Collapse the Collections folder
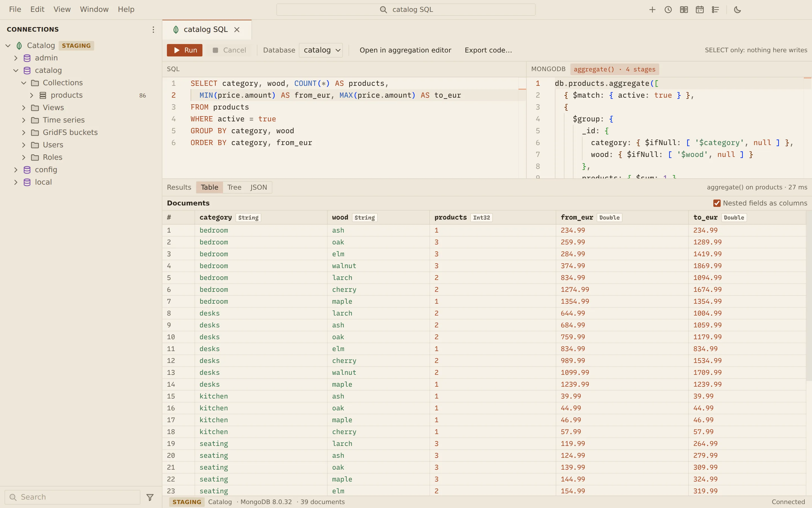This screenshot has height=508, width=812. pyautogui.click(x=24, y=83)
